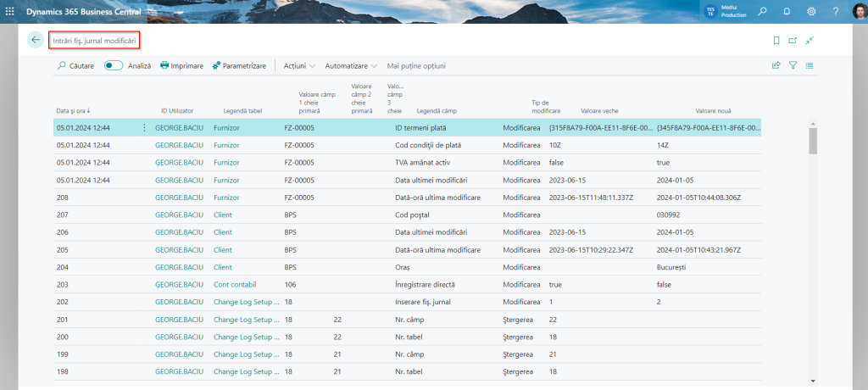Open the notifications bell

pyautogui.click(x=787, y=11)
